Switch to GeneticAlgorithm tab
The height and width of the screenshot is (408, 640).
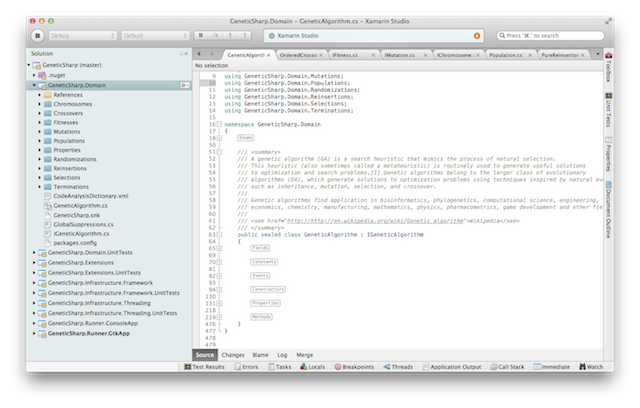(246, 55)
